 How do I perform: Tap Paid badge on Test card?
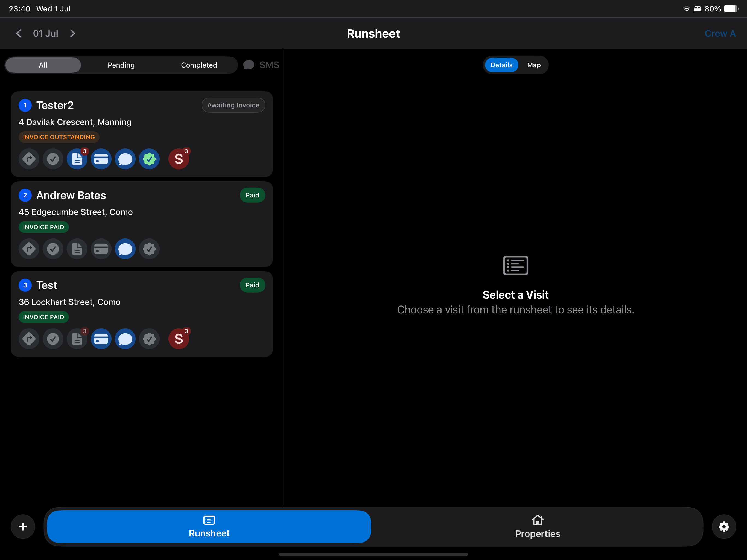coord(252,285)
